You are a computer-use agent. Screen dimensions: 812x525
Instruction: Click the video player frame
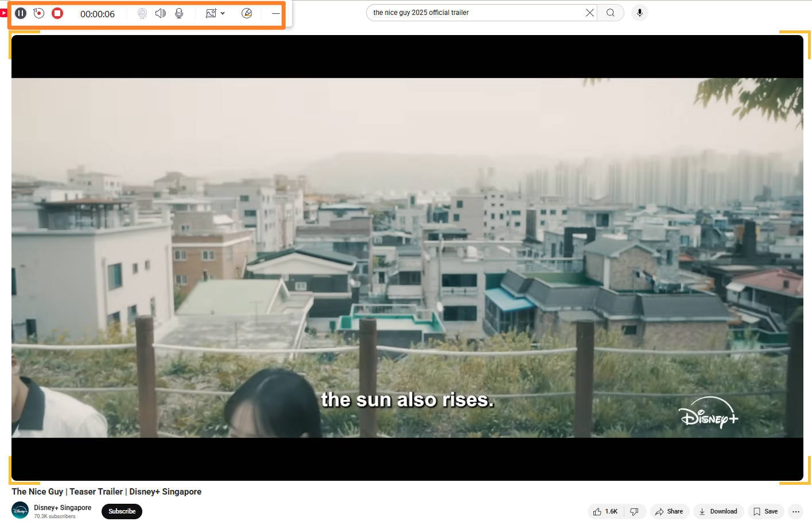click(x=407, y=258)
